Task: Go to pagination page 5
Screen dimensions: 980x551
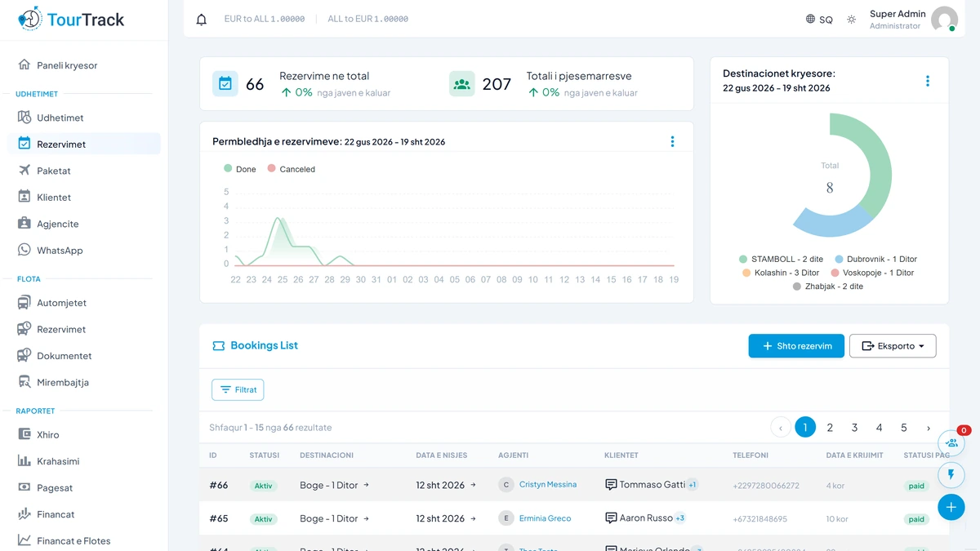Action: (x=903, y=428)
